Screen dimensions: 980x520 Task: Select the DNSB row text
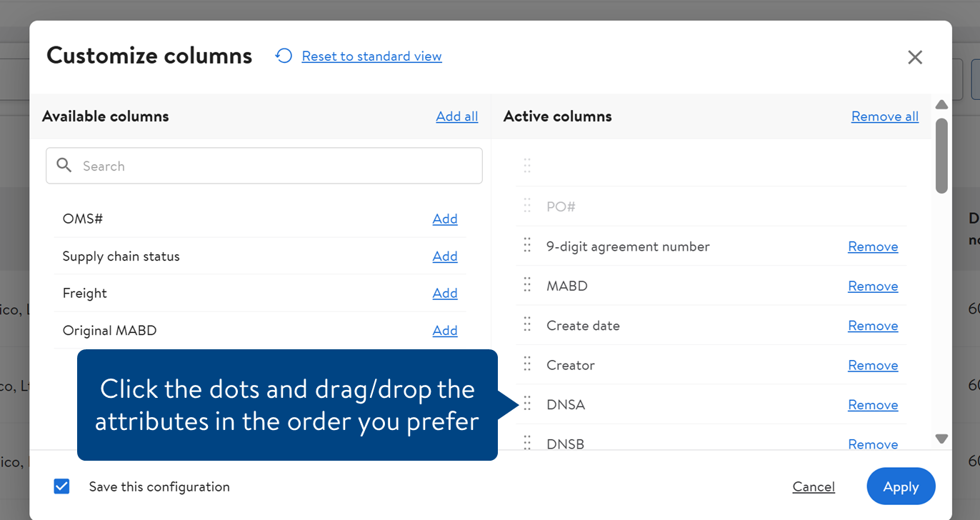(x=565, y=444)
